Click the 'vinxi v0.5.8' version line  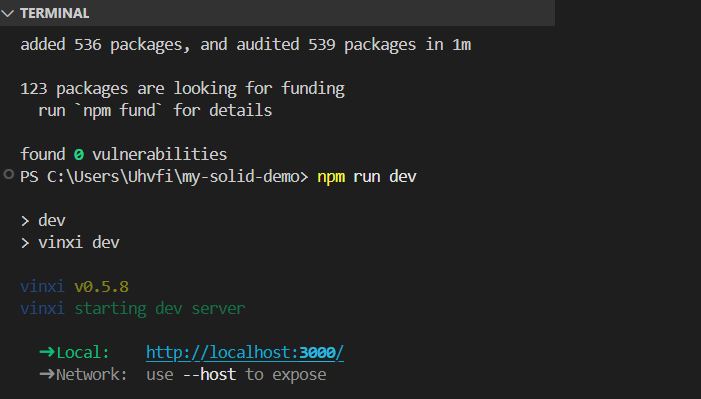tap(75, 286)
